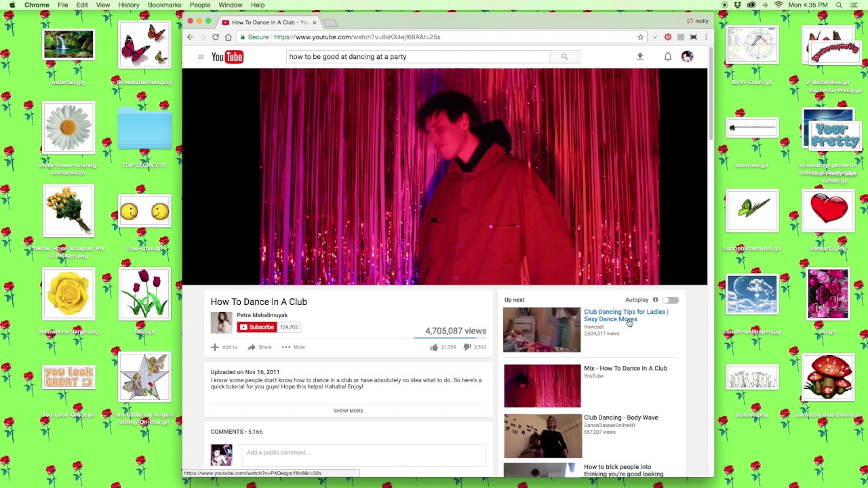This screenshot has width=868, height=488.
Task: Open the Apple menu
Action: 12,5
